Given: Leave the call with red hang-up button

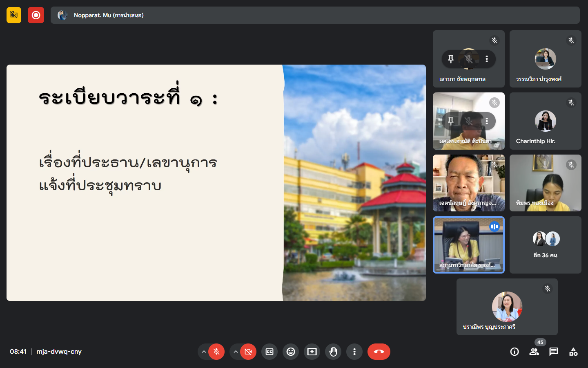Looking at the screenshot, I should [379, 352].
